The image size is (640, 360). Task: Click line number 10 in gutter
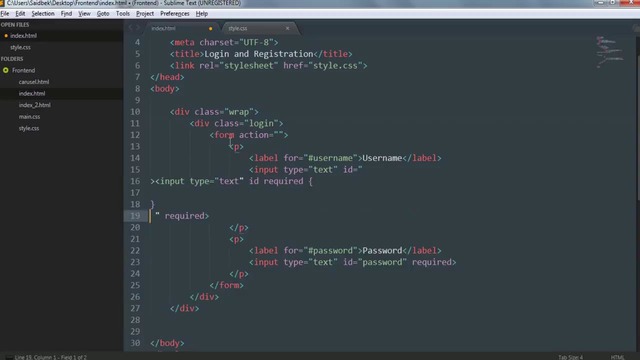click(x=135, y=112)
